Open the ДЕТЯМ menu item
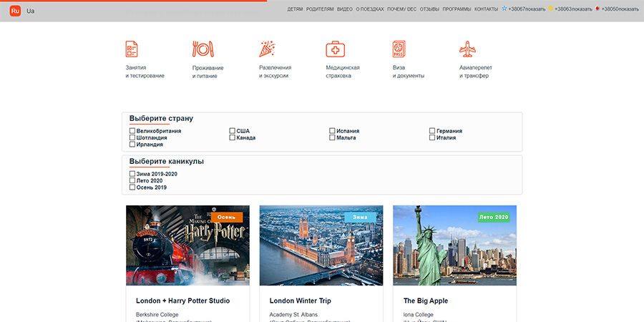 coord(295,9)
